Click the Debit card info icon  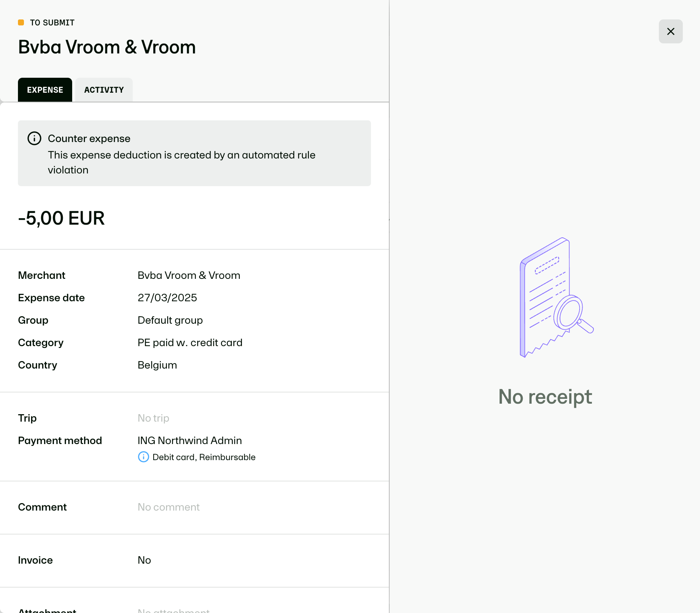tap(144, 457)
